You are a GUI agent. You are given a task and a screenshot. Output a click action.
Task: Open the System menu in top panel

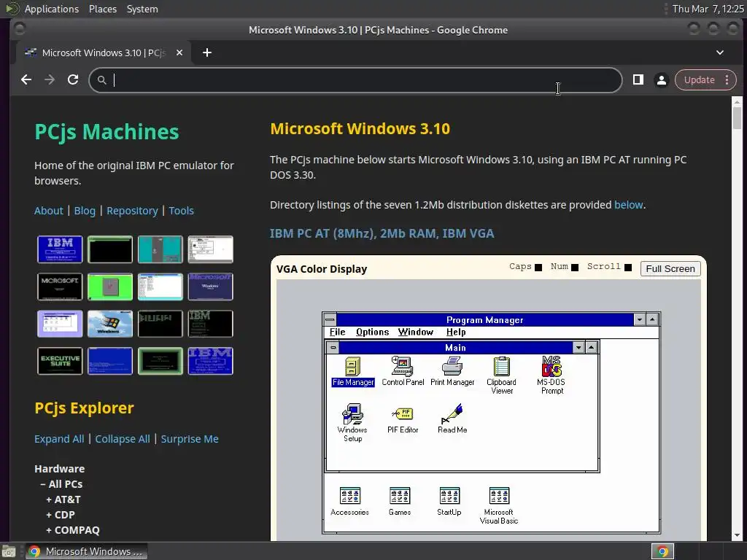[142, 9]
